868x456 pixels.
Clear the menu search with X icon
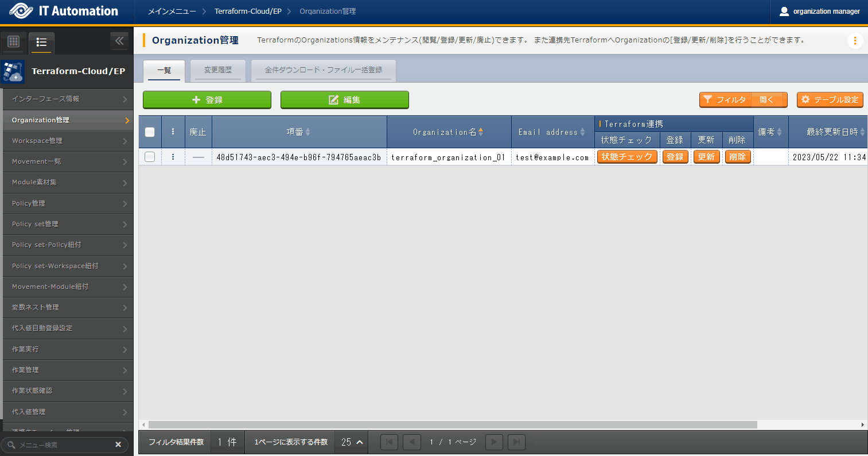click(x=118, y=445)
